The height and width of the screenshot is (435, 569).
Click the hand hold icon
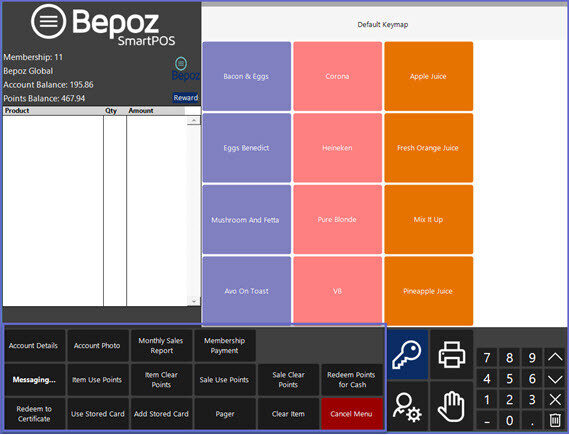click(x=452, y=407)
